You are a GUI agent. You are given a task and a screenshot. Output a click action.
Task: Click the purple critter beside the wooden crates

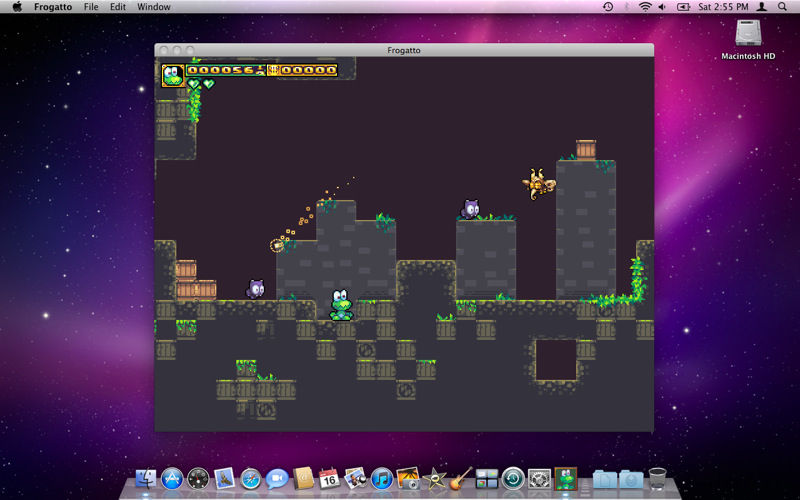pyautogui.click(x=256, y=289)
